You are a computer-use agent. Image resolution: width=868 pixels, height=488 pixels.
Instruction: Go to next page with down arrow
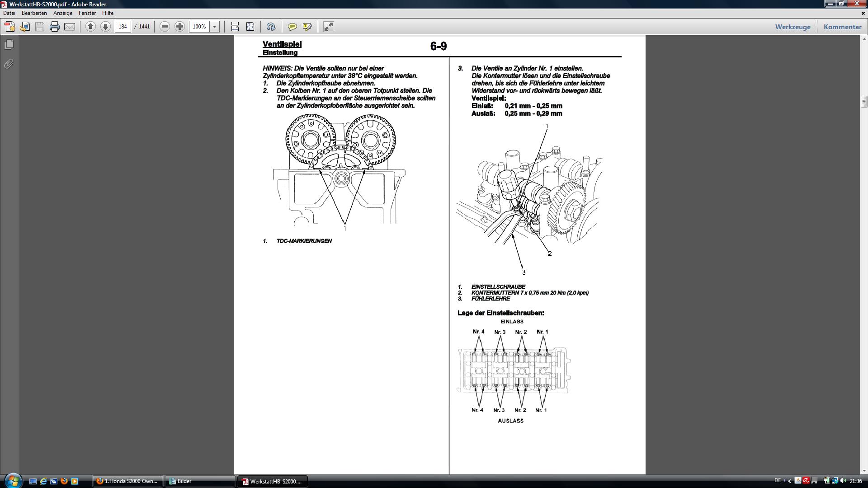[105, 27]
